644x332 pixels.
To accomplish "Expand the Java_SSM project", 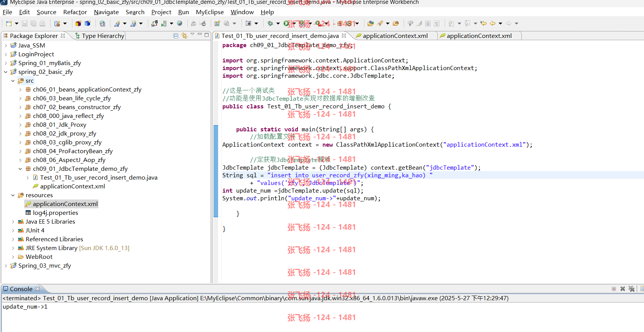I will tap(5, 45).
